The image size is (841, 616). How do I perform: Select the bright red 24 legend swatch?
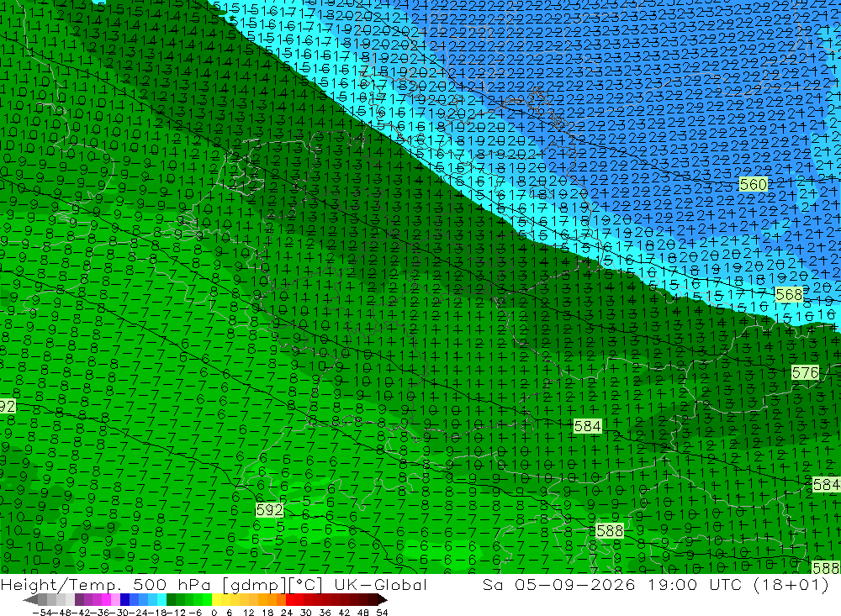(x=290, y=599)
